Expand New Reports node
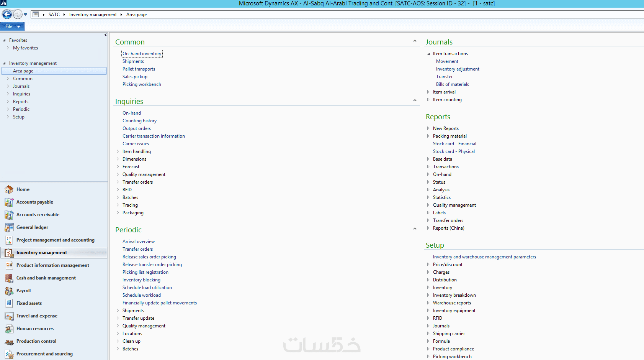This screenshot has width=644, height=360. tap(428, 128)
